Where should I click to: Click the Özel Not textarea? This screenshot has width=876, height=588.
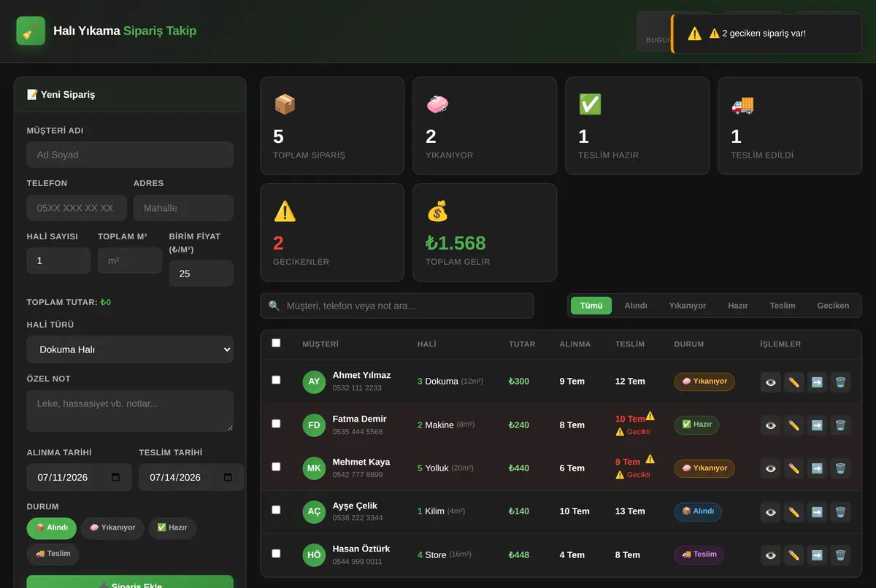pos(130,411)
